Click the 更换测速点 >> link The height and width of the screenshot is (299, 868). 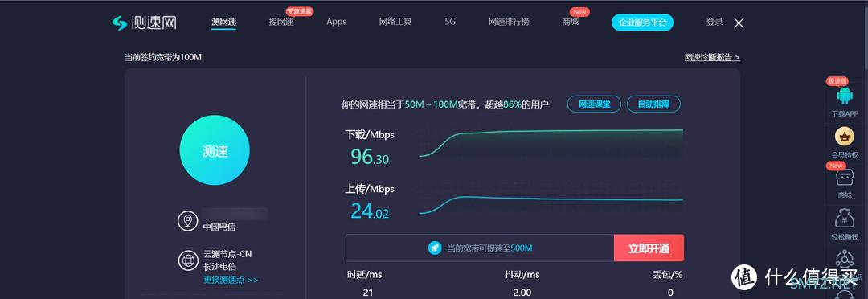[x=231, y=281]
